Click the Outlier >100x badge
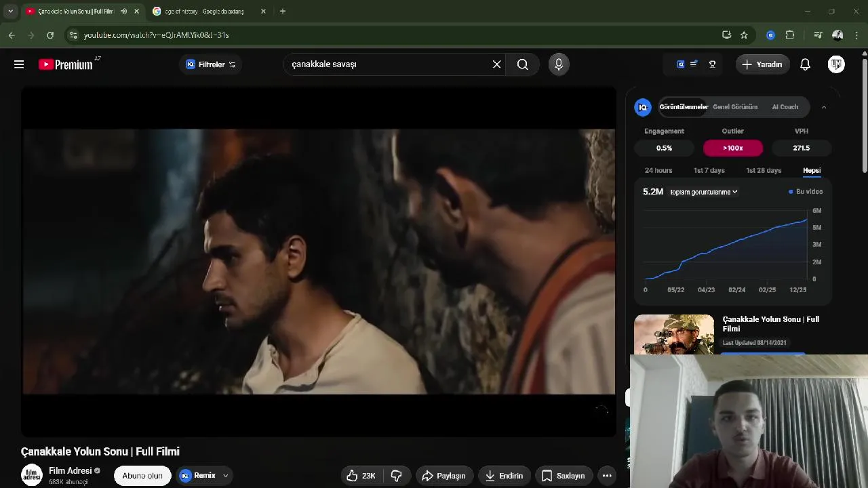The height and width of the screenshot is (488, 868). (x=733, y=148)
